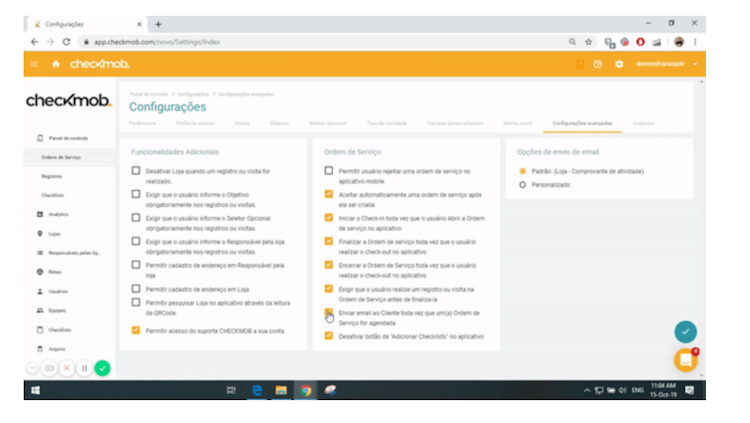Enable Permitir cadastro de endereço em Loja
750x423 pixels.
(x=136, y=289)
